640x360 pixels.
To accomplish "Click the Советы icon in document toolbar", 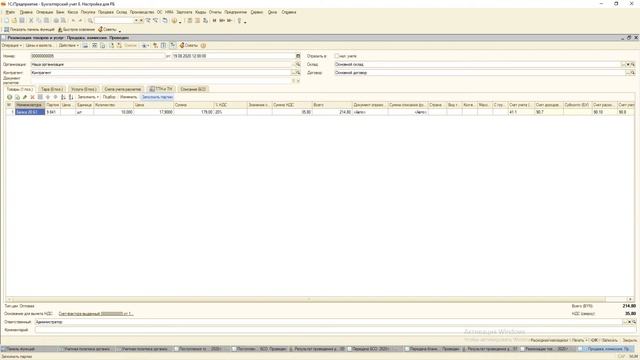I will [189, 45].
